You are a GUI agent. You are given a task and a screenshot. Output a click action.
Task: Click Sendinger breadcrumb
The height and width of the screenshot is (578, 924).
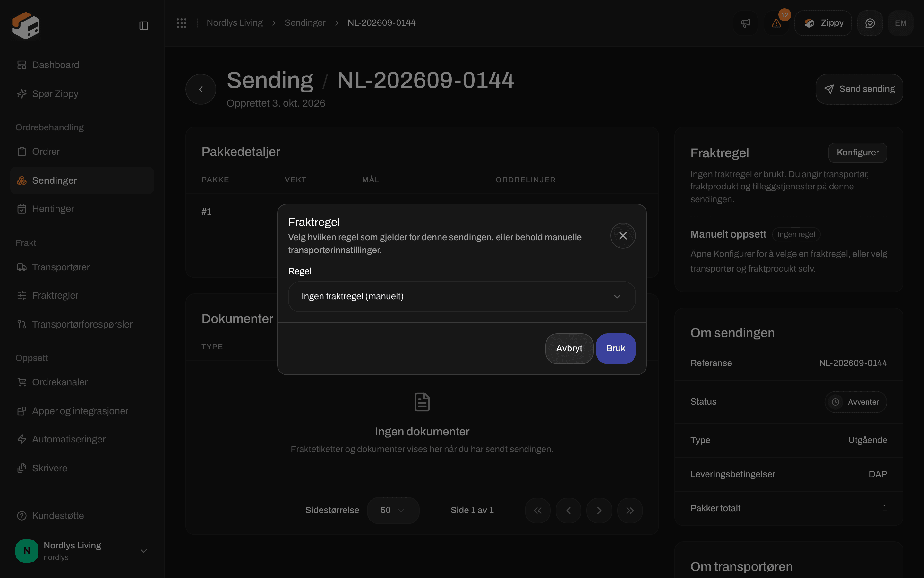pos(305,23)
